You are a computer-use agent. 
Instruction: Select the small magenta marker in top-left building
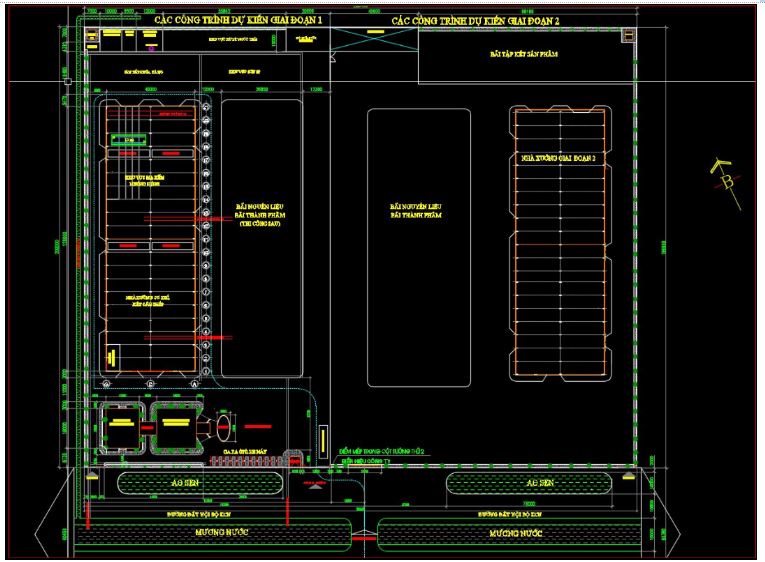point(151,48)
